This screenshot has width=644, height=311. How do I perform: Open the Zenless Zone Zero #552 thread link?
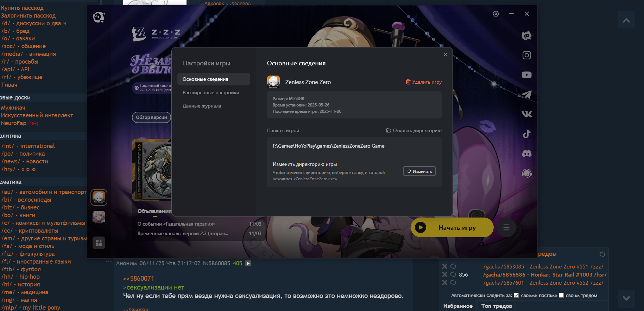543,283
